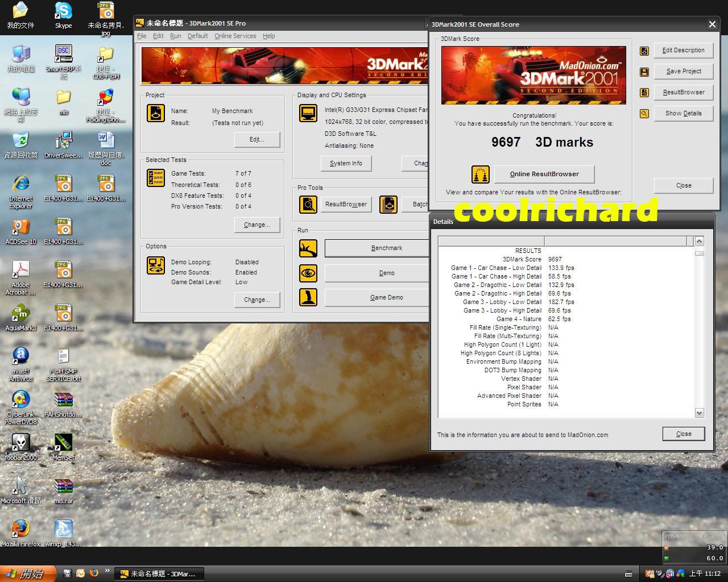Screen dimensions: 728x582
Task: Click Close button in Overall Score window
Action: 684,186
